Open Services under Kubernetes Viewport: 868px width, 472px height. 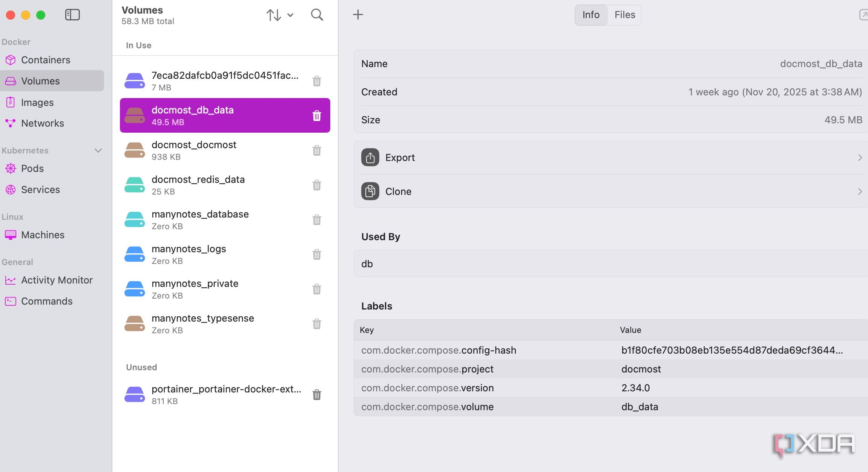tap(52, 190)
